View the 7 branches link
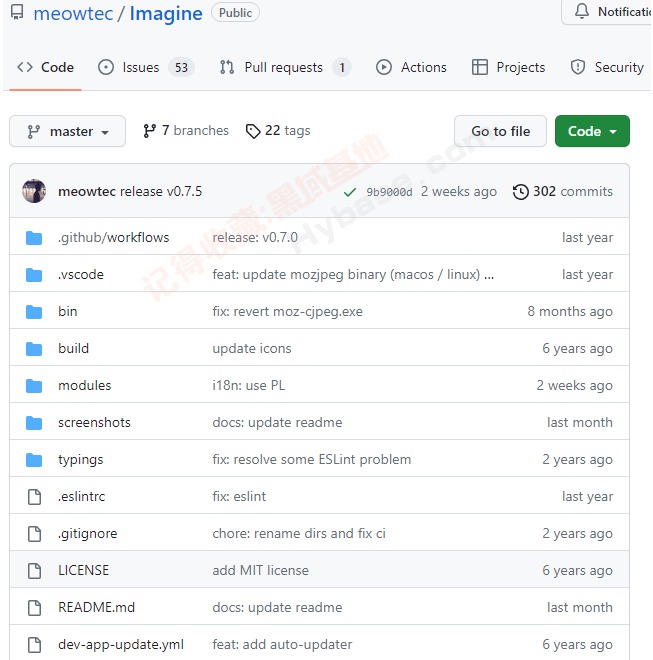Image resolution: width=653 pixels, height=660 pixels. tap(186, 130)
